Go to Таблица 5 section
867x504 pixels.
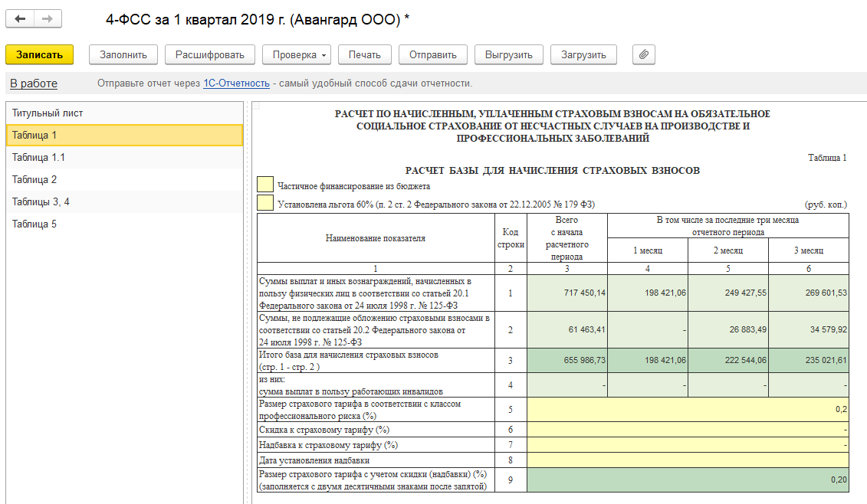[34, 224]
